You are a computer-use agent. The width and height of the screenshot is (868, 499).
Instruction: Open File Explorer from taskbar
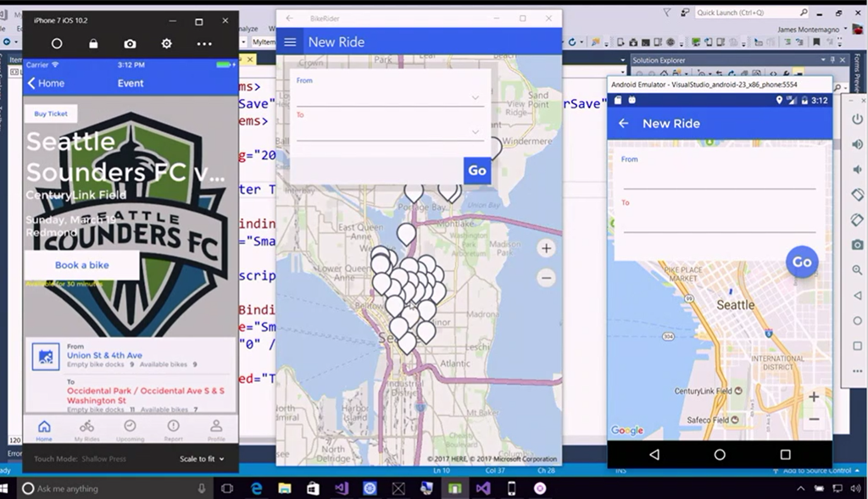point(285,489)
